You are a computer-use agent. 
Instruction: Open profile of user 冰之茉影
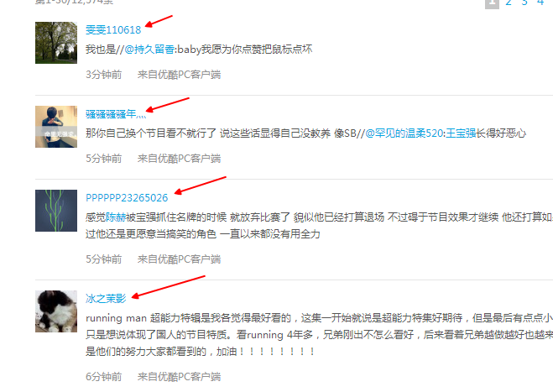[106, 299]
